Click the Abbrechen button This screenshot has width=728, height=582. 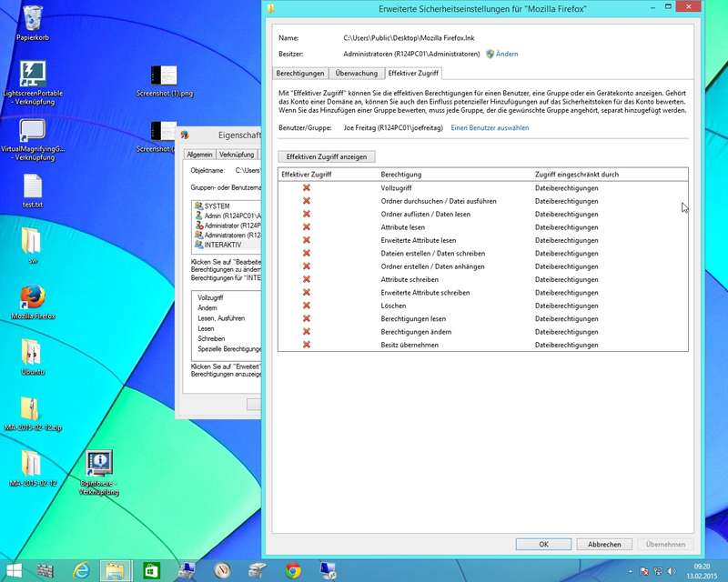tap(604, 544)
